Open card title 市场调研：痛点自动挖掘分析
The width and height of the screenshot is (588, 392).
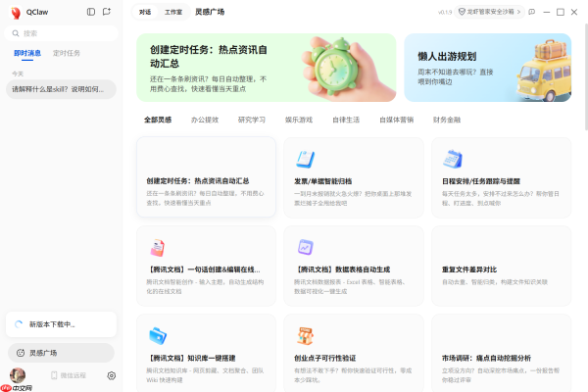[x=486, y=359]
